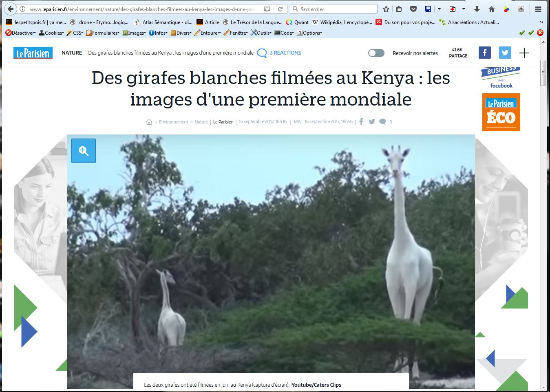Expand the CSS dropdown in the developer toolbar
This screenshot has width=550, height=392.
click(75, 33)
